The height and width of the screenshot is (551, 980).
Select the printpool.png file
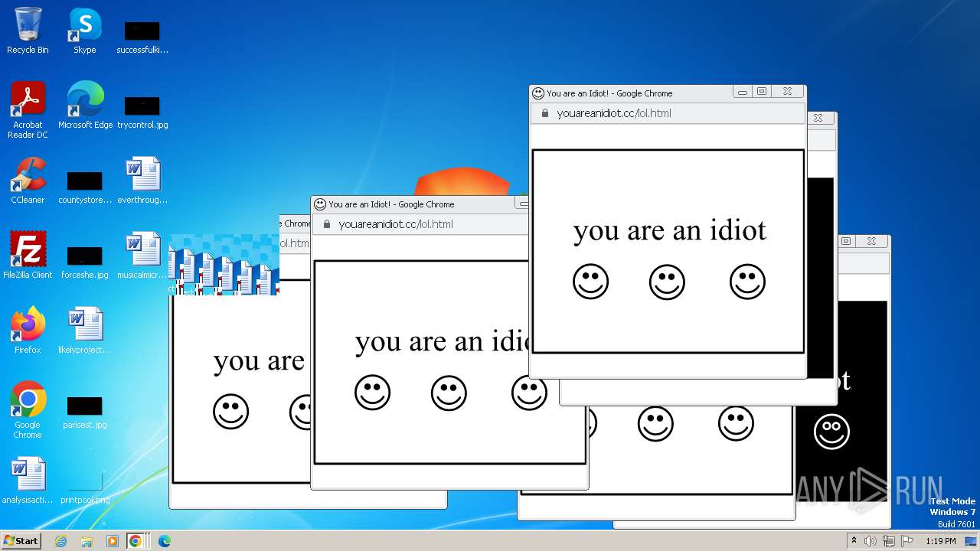click(x=84, y=487)
